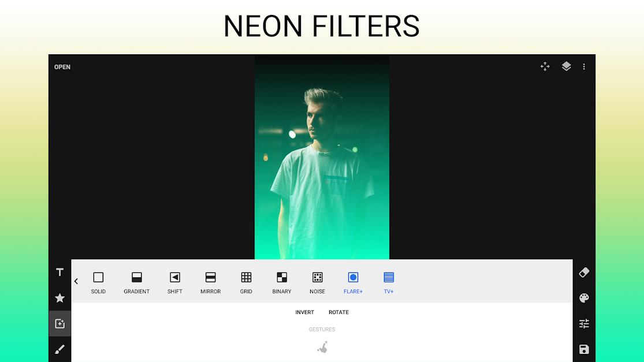644x362 pixels.
Task: Select the move/pan arrows icon
Action: coord(545,66)
